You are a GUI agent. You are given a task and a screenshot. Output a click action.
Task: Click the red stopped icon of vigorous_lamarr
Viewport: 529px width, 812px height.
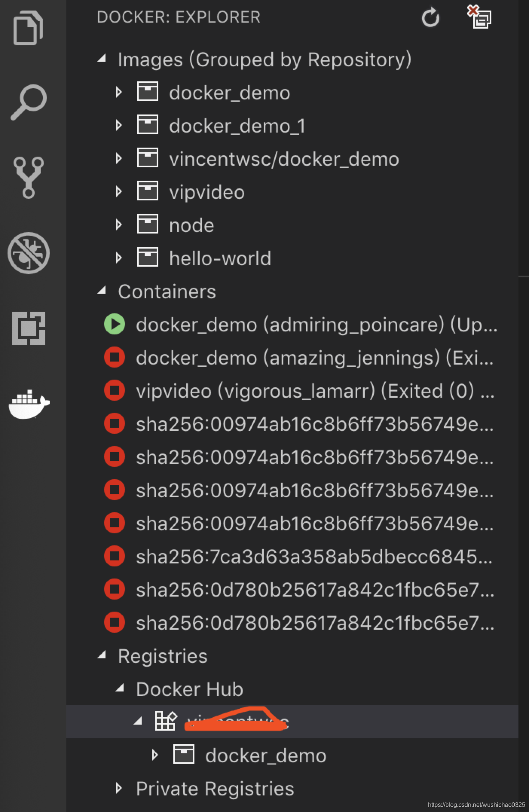(115, 390)
